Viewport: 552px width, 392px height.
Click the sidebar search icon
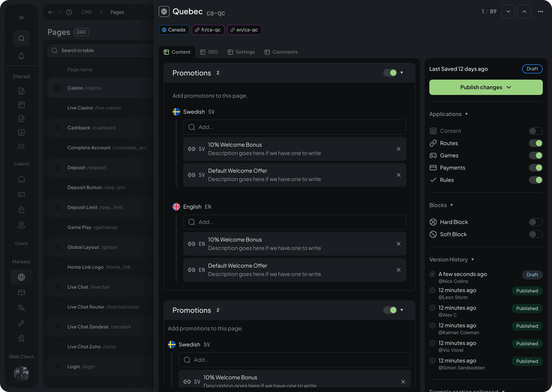click(21, 38)
